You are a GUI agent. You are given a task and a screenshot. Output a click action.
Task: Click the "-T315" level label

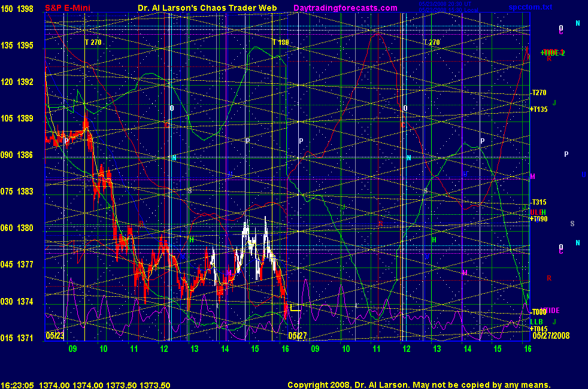[538, 202]
